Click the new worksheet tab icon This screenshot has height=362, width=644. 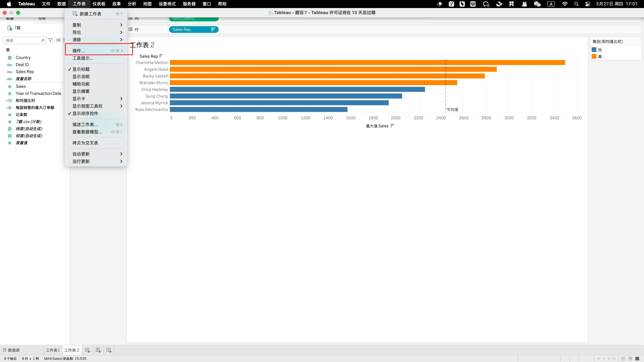point(88,350)
